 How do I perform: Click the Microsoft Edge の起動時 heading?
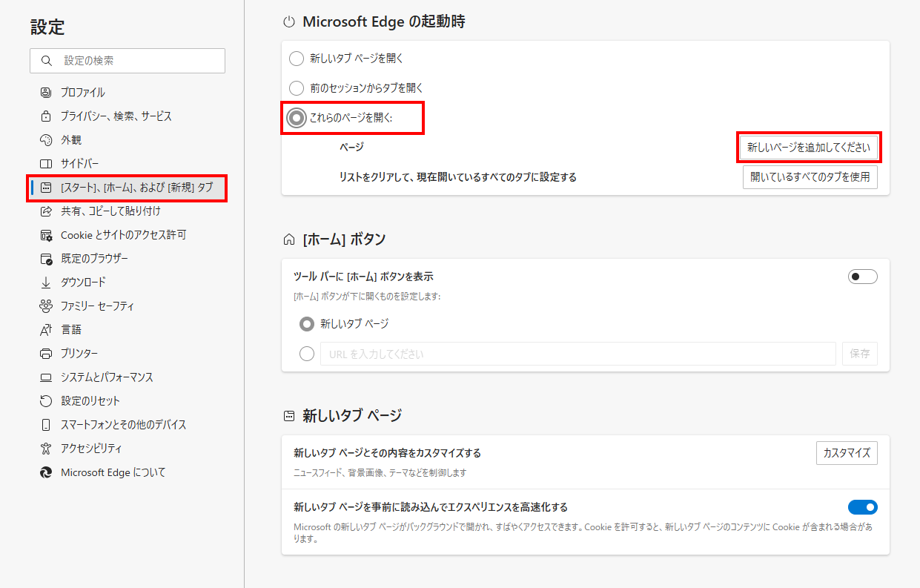click(384, 22)
